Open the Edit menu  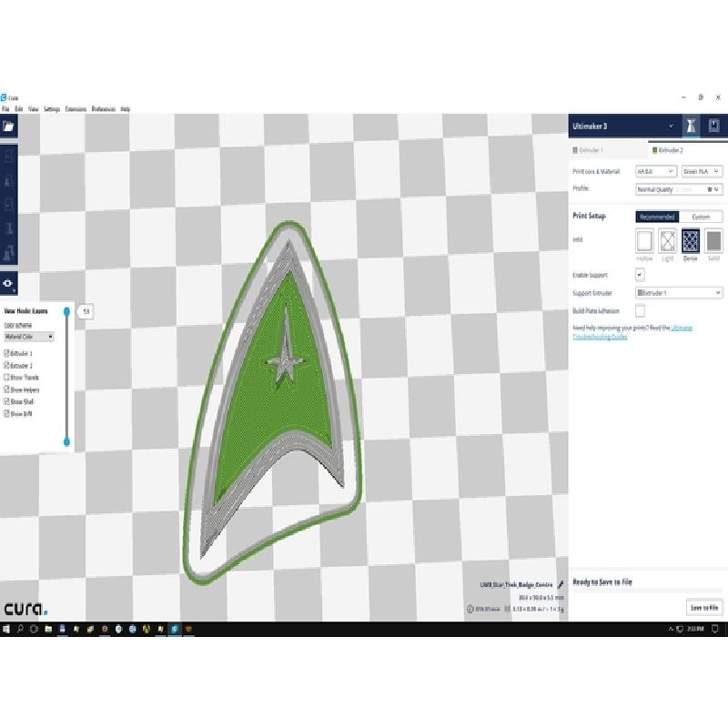(18, 109)
